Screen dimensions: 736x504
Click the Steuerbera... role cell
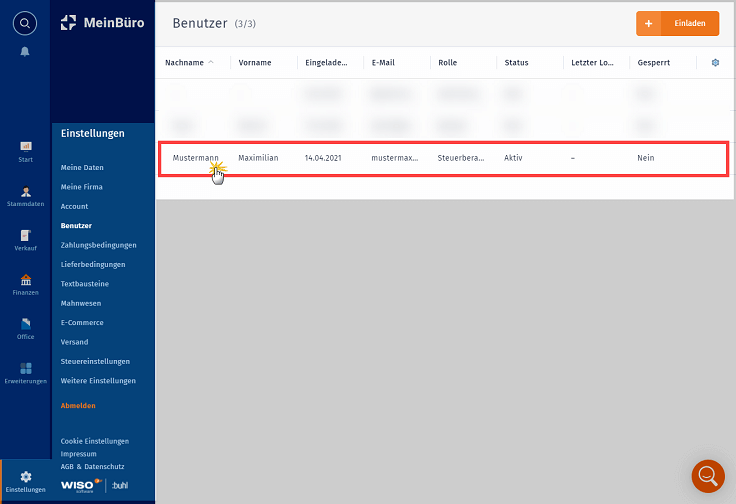click(x=461, y=158)
